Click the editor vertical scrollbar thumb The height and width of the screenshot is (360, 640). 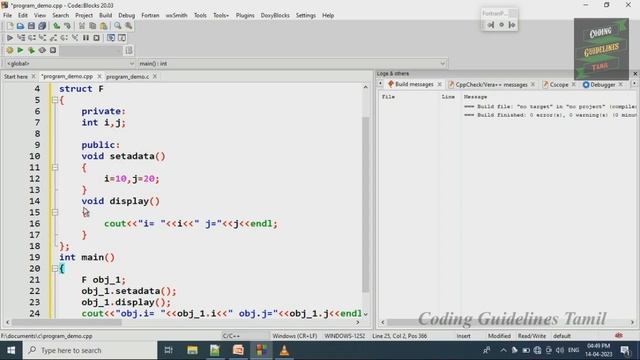[365, 204]
